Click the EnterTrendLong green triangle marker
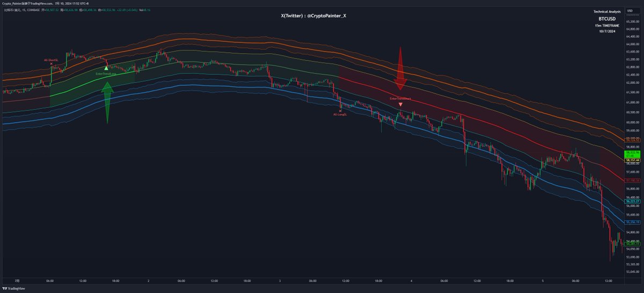 click(106, 68)
